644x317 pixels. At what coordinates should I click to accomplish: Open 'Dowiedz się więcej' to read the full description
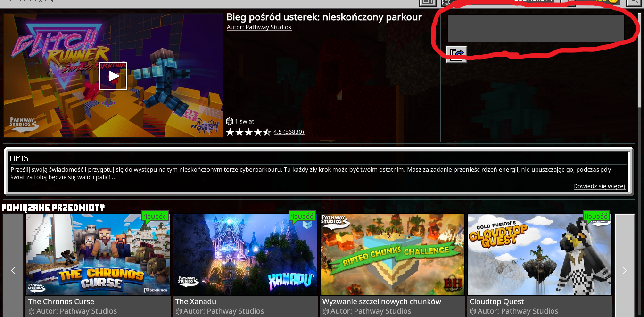tap(599, 186)
